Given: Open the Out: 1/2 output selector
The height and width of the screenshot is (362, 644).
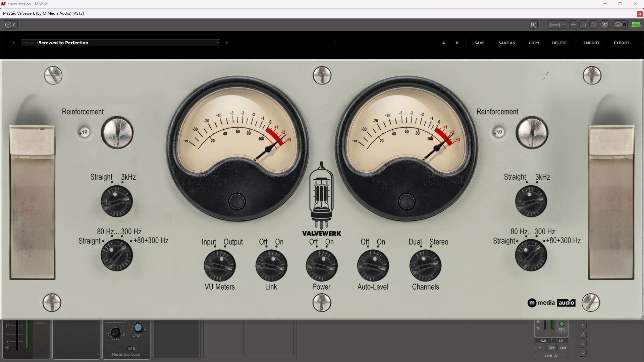Looking at the screenshot, I should pos(551,356).
